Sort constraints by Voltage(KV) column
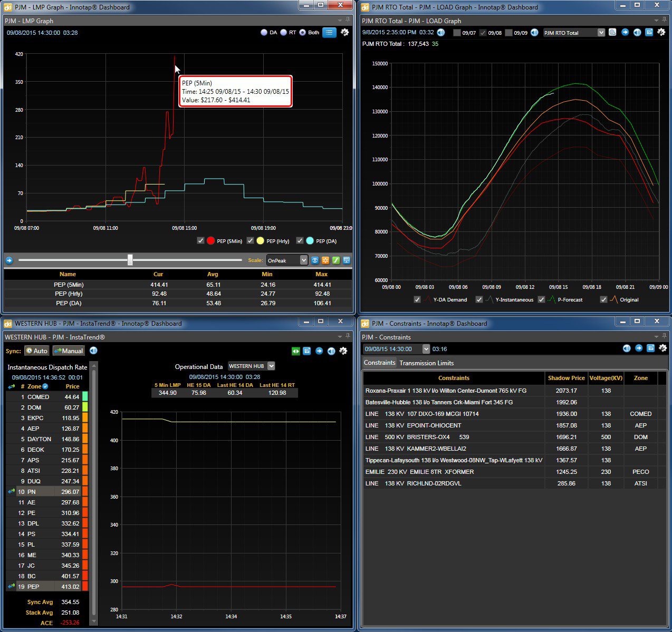Screen dimensions: 672x632 (606, 378)
